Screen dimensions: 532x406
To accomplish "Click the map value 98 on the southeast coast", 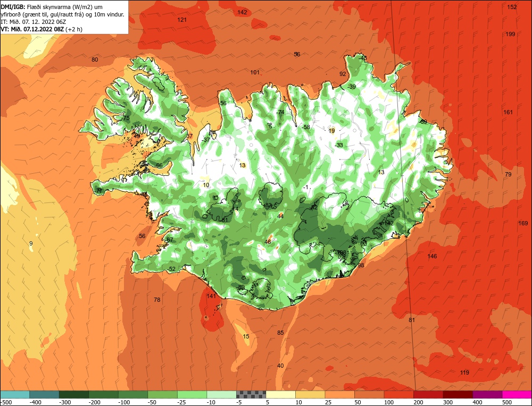I will pyautogui.click(x=361, y=265).
